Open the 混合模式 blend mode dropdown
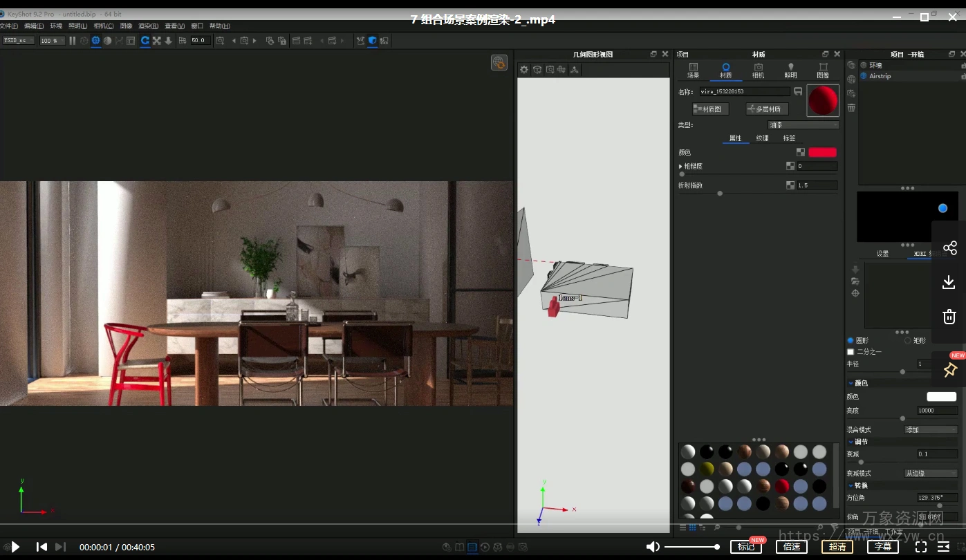 (930, 430)
